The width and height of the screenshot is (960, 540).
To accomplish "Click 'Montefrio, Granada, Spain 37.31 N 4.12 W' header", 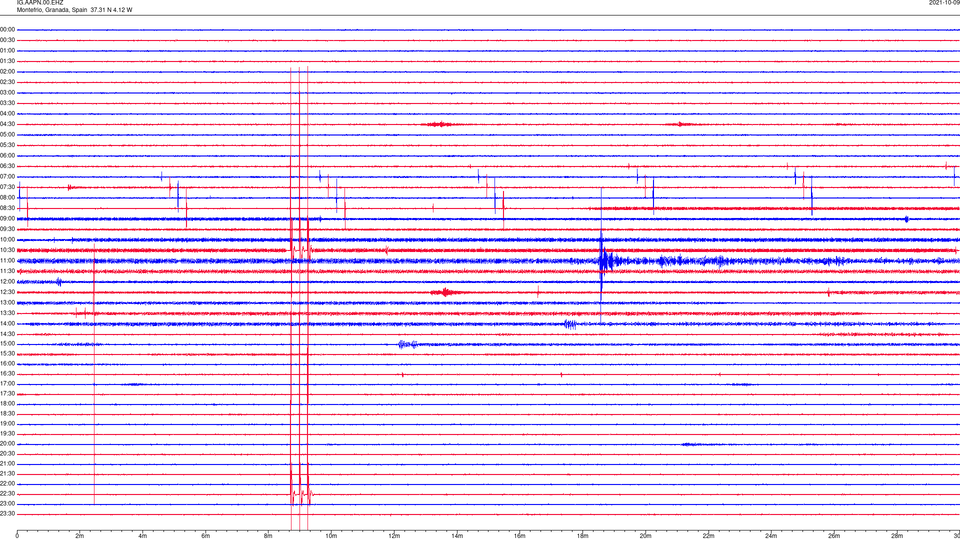I will [x=74, y=10].
